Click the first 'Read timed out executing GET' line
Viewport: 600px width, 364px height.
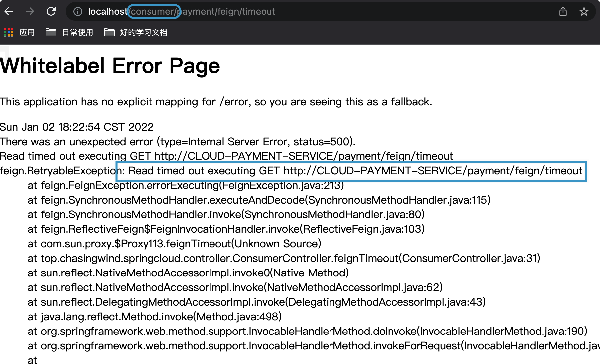pyautogui.click(x=227, y=156)
